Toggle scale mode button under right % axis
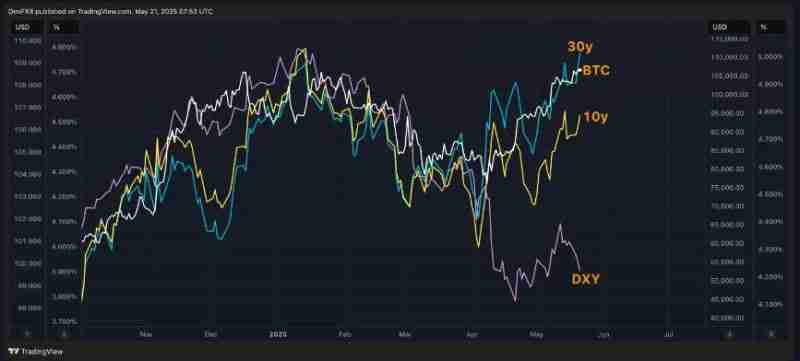The image size is (800, 361). pyautogui.click(x=771, y=334)
